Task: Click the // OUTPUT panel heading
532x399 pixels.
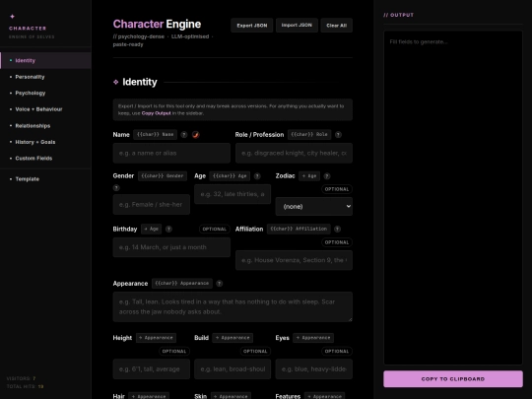Action: (399, 15)
